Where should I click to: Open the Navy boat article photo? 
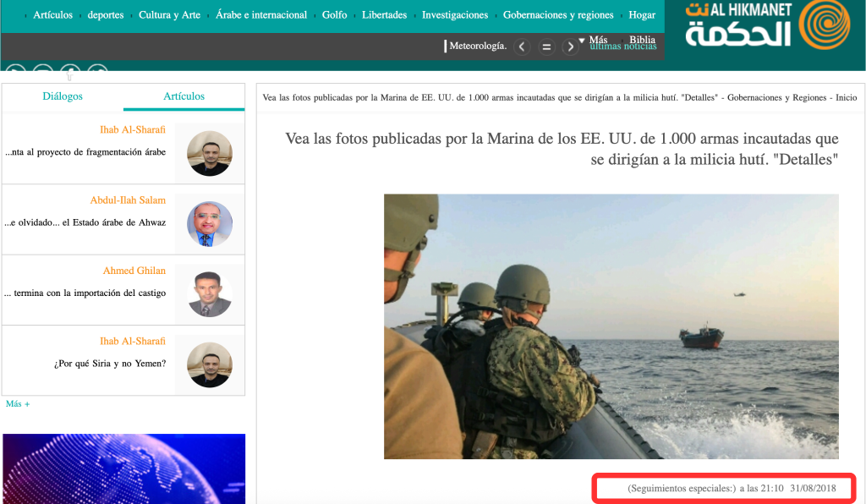tap(611, 326)
